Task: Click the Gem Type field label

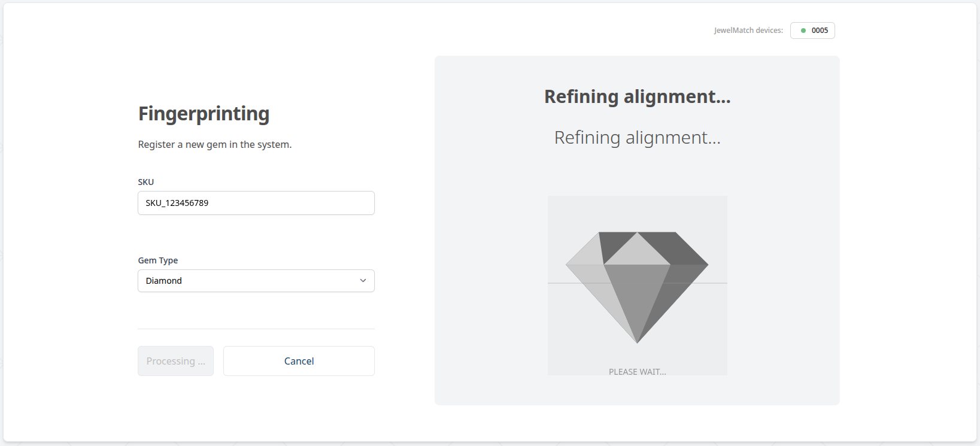Action: [x=158, y=260]
